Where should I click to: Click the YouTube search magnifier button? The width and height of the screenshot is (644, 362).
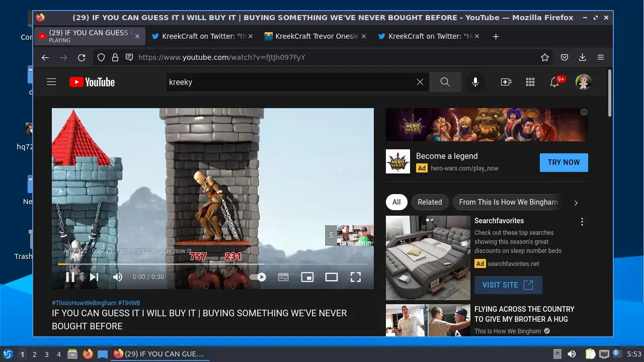point(445,82)
